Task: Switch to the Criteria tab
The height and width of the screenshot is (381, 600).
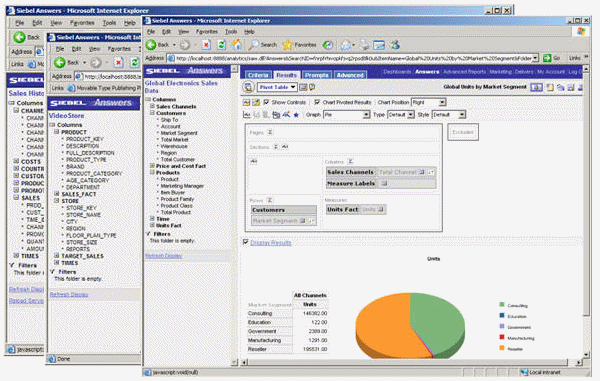Action: 258,75
